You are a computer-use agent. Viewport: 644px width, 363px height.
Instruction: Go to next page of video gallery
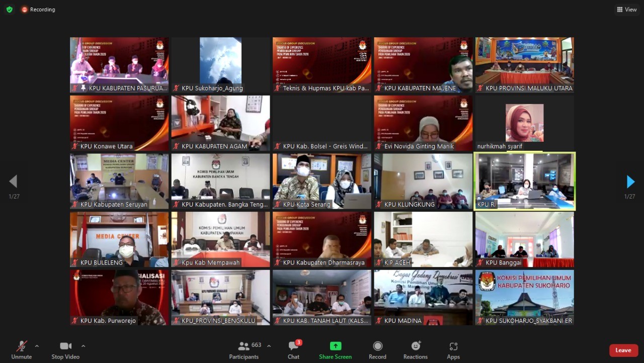(x=630, y=181)
